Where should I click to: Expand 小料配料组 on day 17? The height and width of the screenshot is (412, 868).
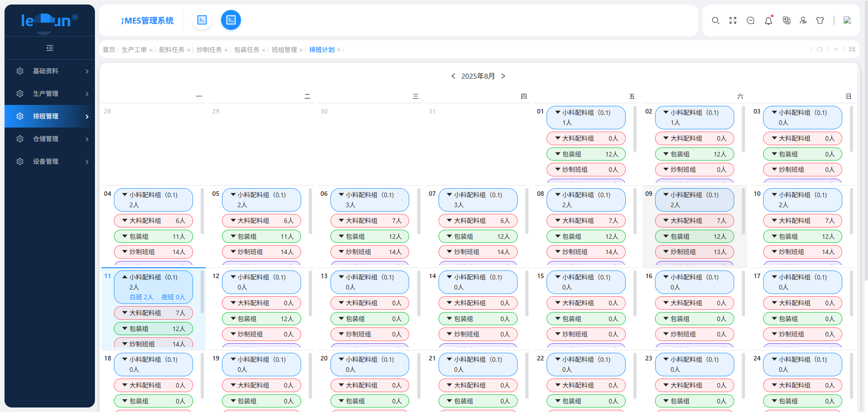tap(802, 282)
